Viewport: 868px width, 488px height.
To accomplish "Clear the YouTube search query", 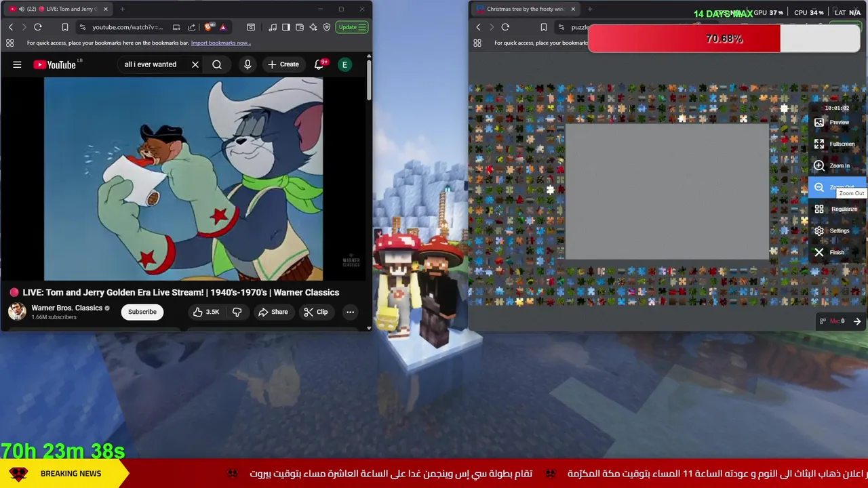I will coord(195,64).
